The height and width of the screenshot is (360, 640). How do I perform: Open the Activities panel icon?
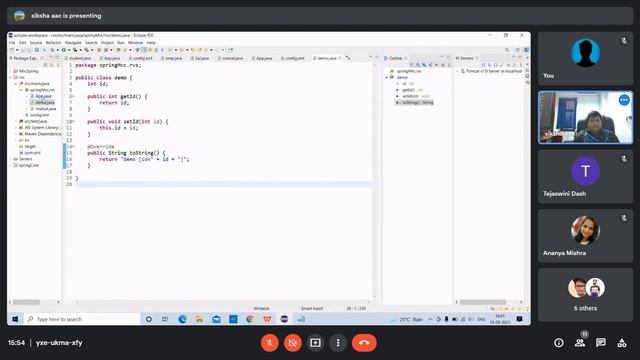click(x=622, y=343)
